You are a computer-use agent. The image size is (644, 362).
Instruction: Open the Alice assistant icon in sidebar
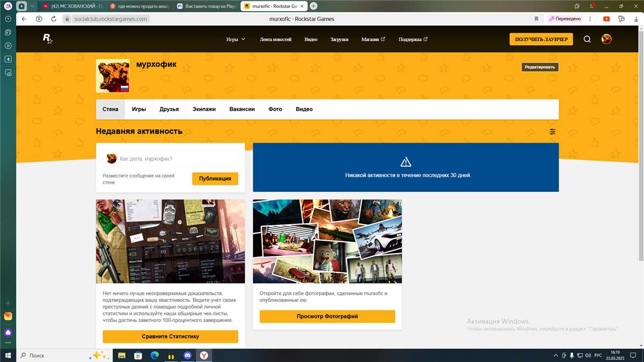click(8, 333)
